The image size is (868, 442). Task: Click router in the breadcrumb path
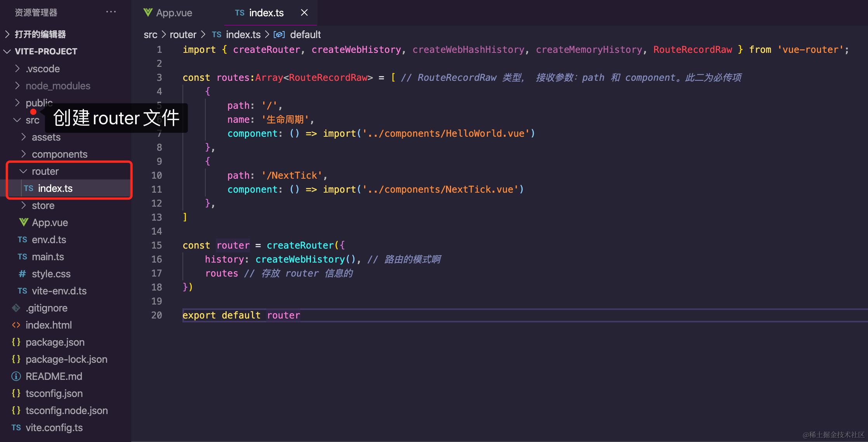[183, 35]
